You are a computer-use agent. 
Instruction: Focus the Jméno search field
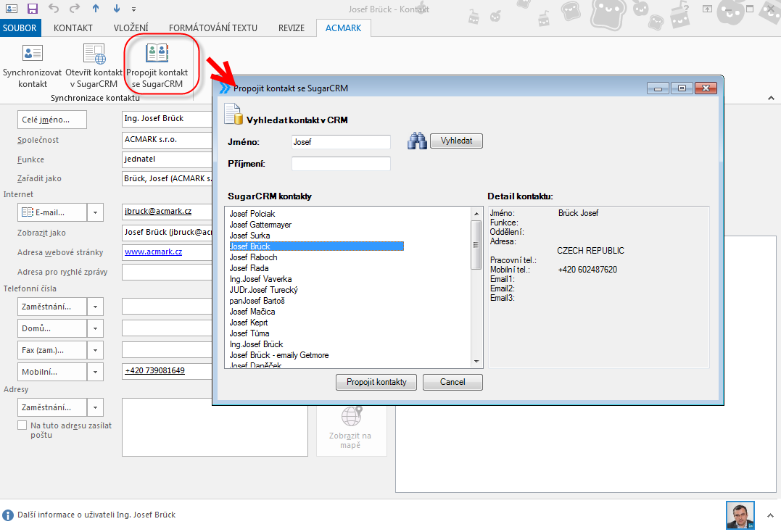pos(341,142)
